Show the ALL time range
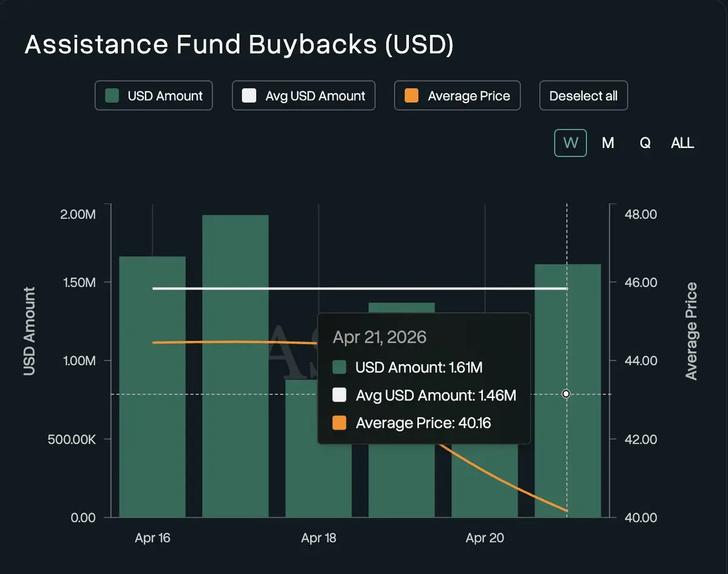728x574 pixels. pos(682,143)
